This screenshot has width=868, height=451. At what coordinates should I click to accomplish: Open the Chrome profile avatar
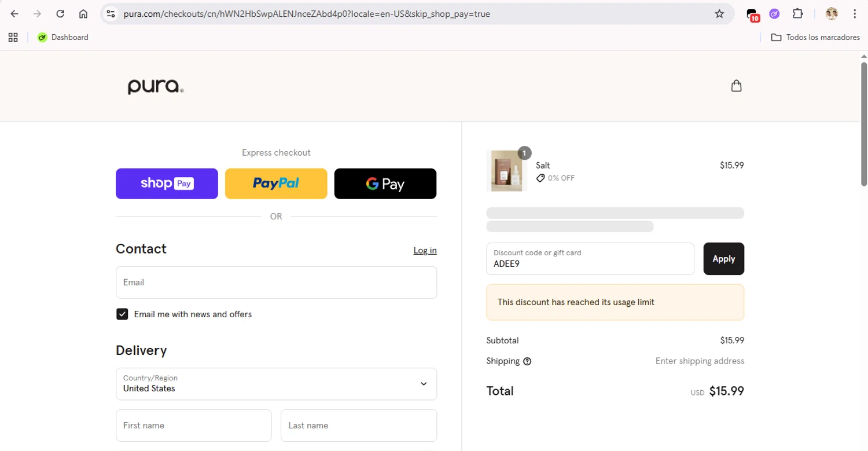[x=832, y=14]
